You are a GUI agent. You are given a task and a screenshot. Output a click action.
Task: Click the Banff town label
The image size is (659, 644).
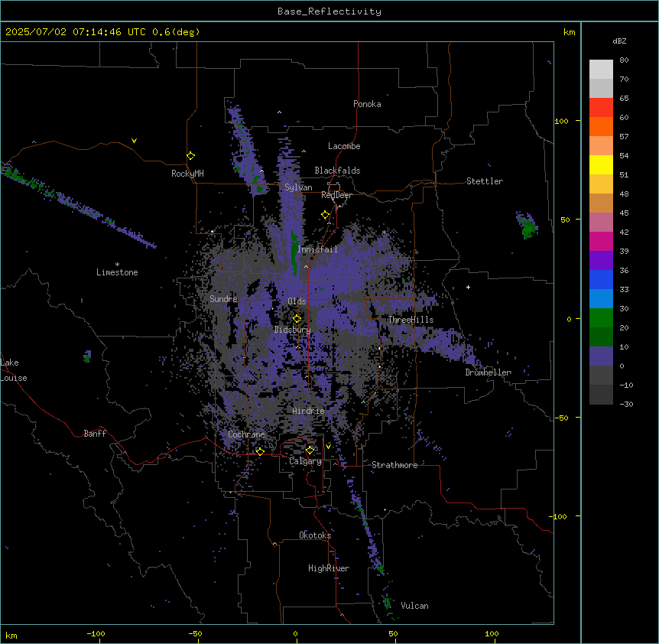coord(95,434)
